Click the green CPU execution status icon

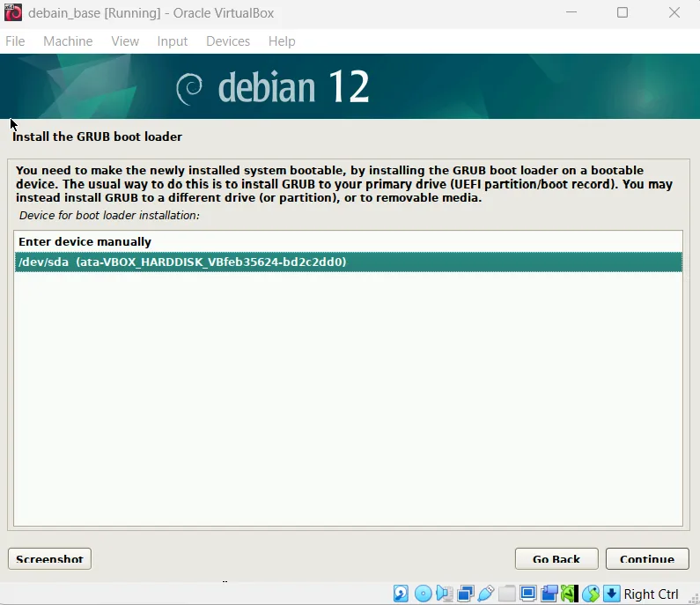coord(570,594)
